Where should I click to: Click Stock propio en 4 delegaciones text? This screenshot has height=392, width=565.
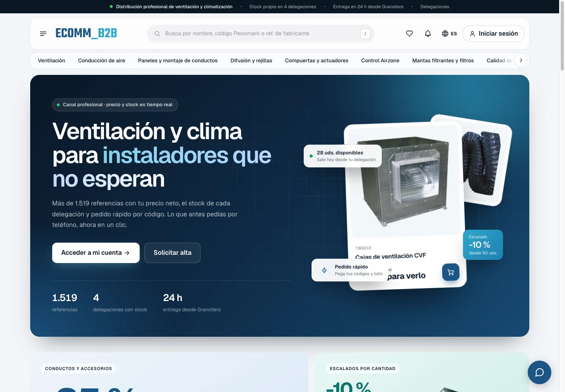click(x=282, y=7)
